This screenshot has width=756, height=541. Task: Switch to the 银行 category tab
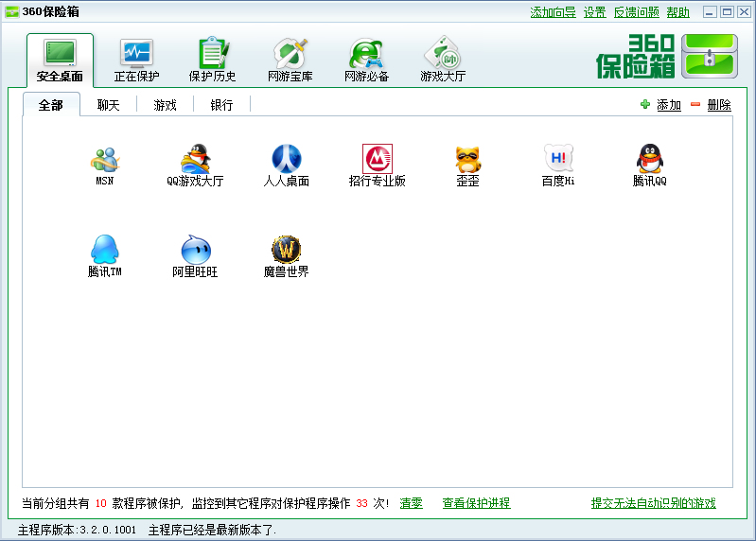221,105
